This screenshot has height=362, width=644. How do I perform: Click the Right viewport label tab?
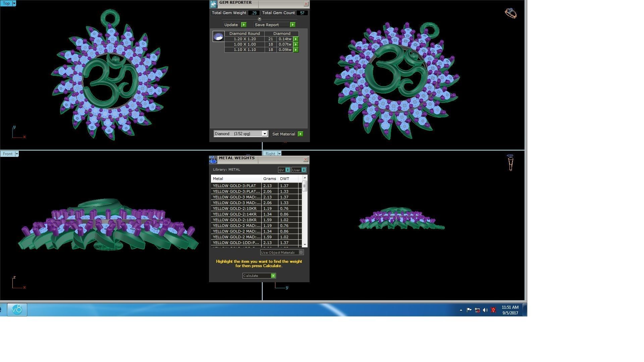270,154
